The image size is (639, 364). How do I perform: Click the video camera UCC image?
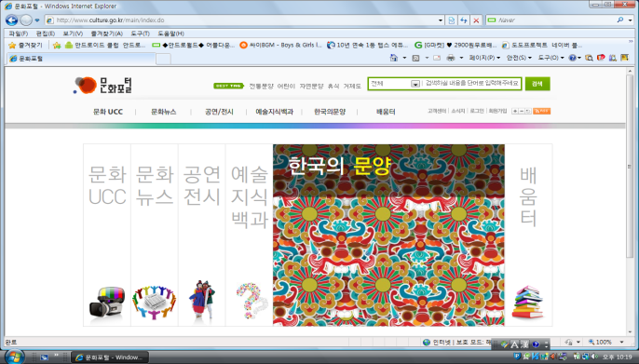[x=107, y=303]
